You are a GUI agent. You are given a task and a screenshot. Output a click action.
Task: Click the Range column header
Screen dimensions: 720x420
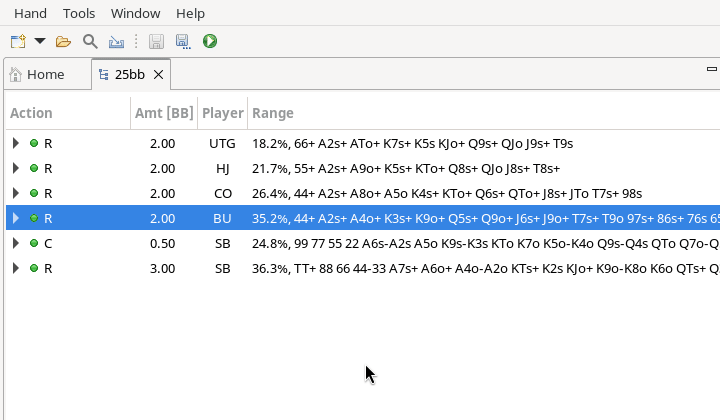pyautogui.click(x=273, y=113)
